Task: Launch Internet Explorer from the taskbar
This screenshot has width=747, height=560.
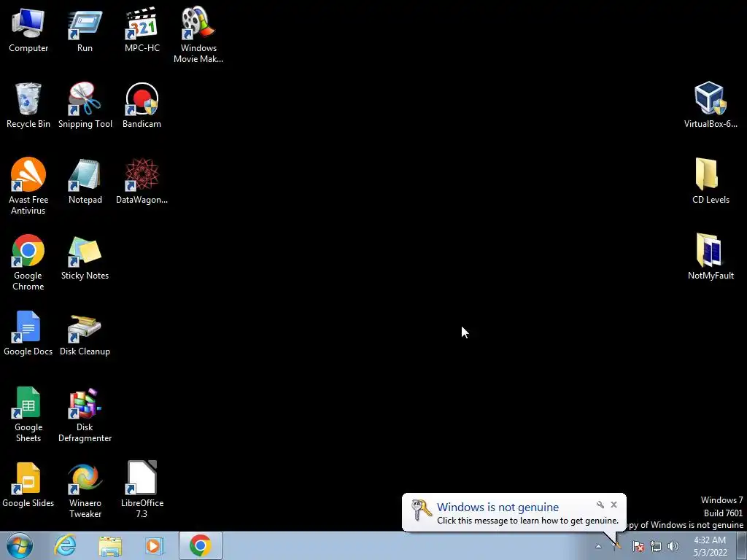Action: tap(65, 545)
